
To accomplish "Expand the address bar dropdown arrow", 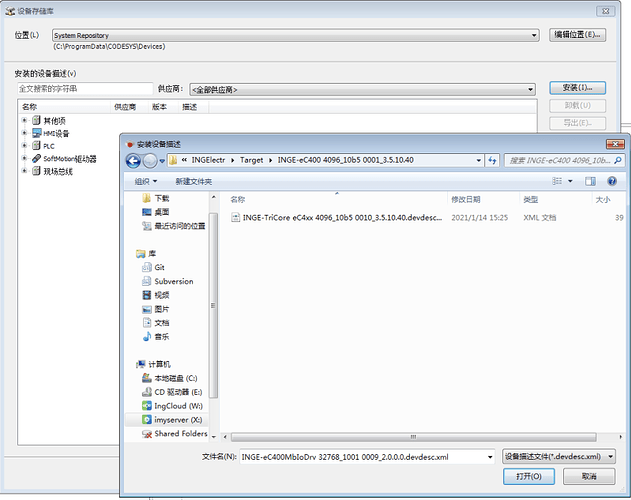I will coord(478,160).
